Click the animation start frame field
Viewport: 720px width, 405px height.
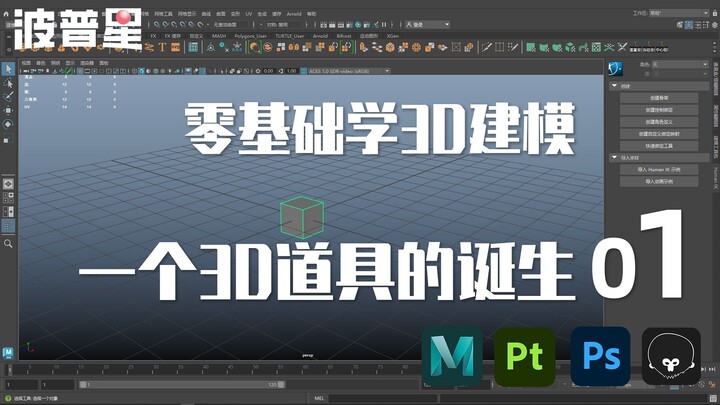point(22,385)
